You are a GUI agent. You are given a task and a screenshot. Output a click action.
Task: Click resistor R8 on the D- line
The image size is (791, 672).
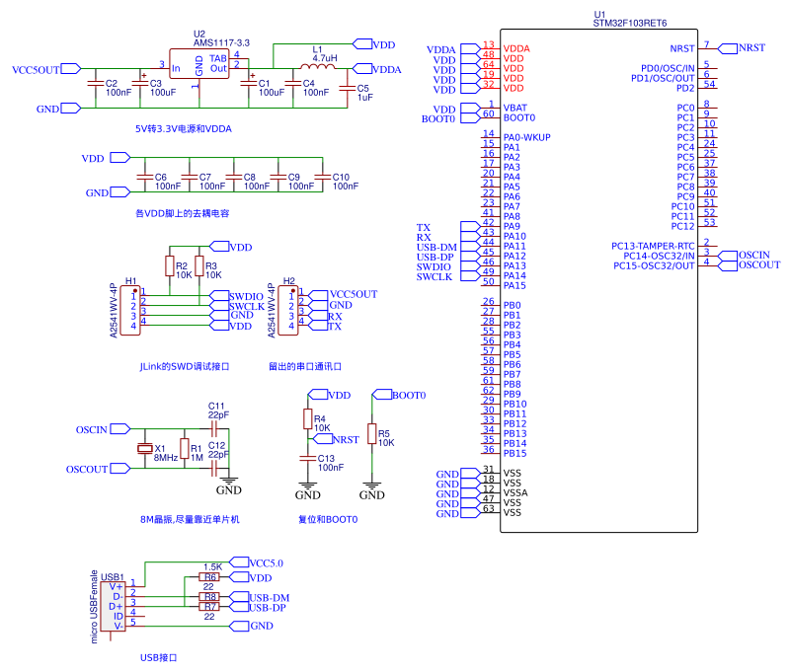tap(209, 596)
